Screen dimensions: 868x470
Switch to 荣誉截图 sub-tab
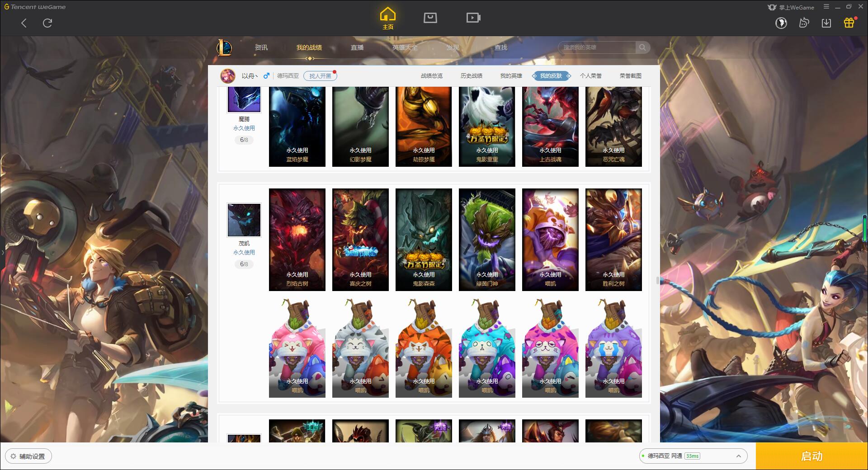[631, 76]
